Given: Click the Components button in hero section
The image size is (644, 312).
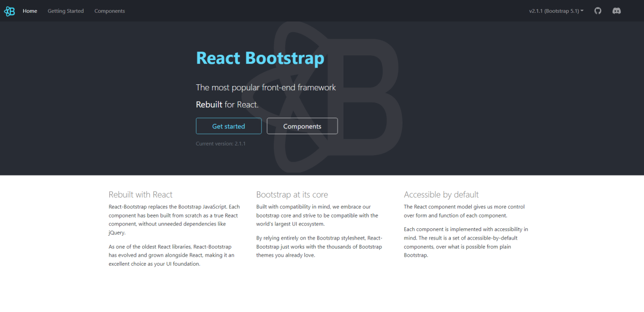Looking at the screenshot, I should pos(302,126).
